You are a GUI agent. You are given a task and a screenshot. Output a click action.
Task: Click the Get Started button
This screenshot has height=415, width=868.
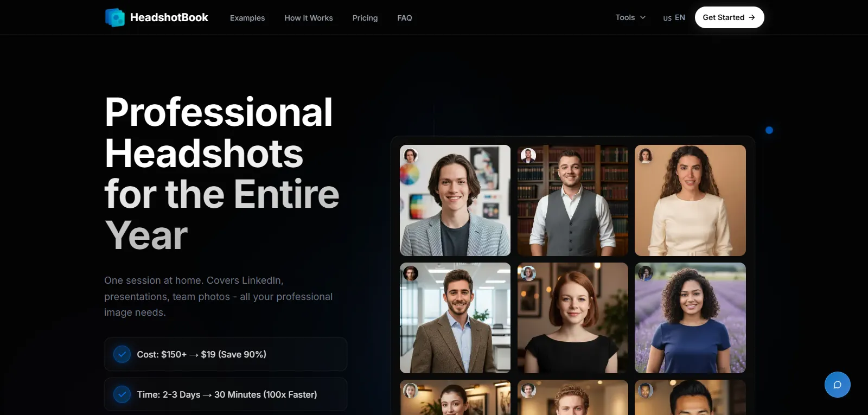tap(729, 17)
